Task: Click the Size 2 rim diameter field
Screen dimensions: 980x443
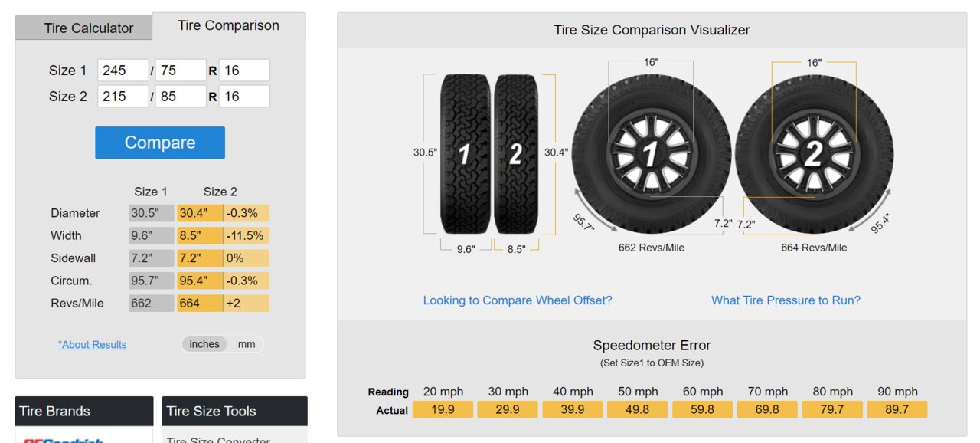Action: click(x=244, y=96)
